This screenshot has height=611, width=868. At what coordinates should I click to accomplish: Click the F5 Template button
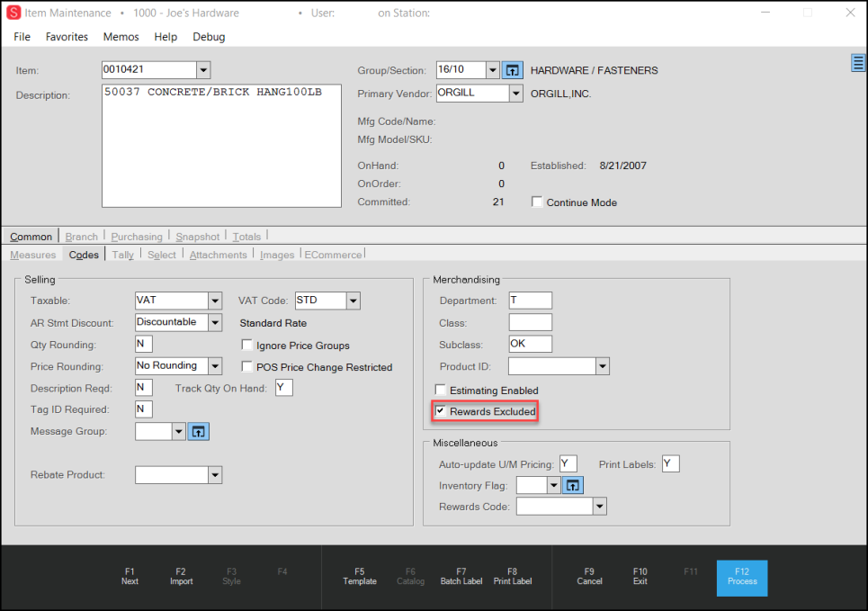coord(360,576)
